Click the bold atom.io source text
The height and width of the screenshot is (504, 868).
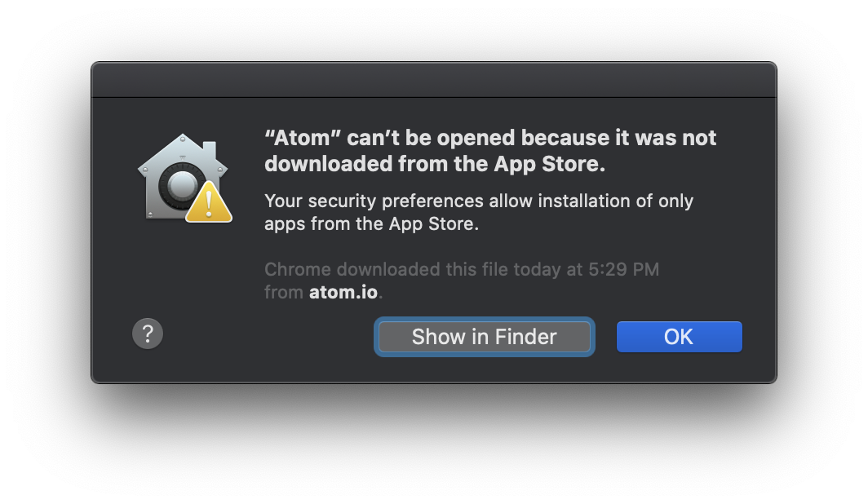click(x=343, y=292)
